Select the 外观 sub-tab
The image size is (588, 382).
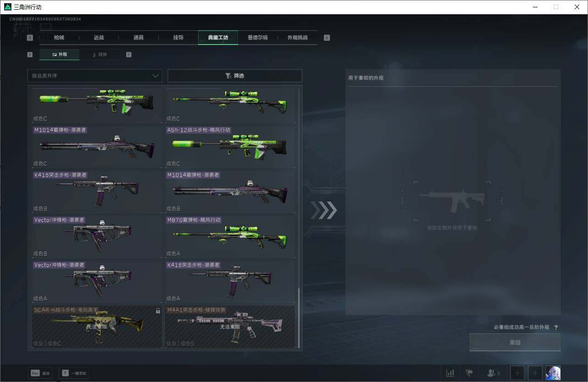pyautogui.click(x=60, y=55)
